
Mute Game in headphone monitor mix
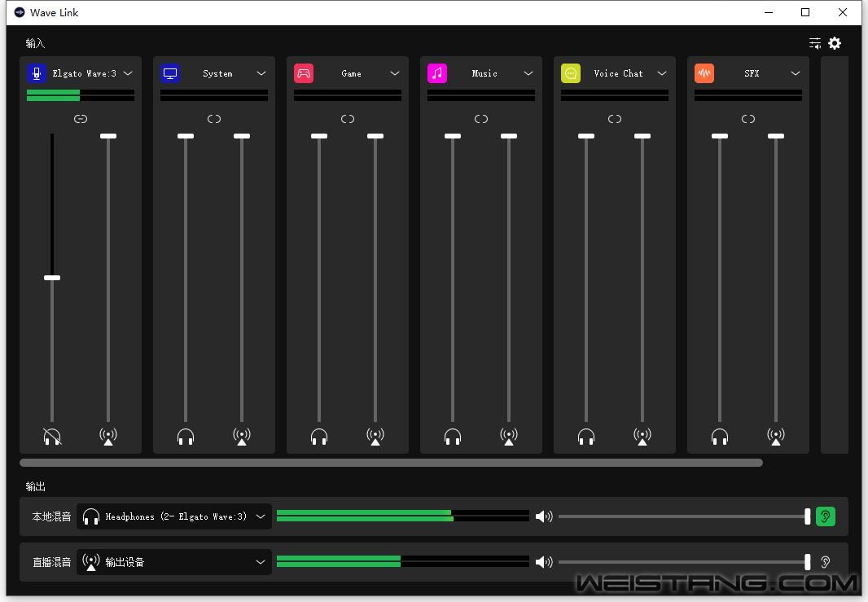[x=319, y=437]
